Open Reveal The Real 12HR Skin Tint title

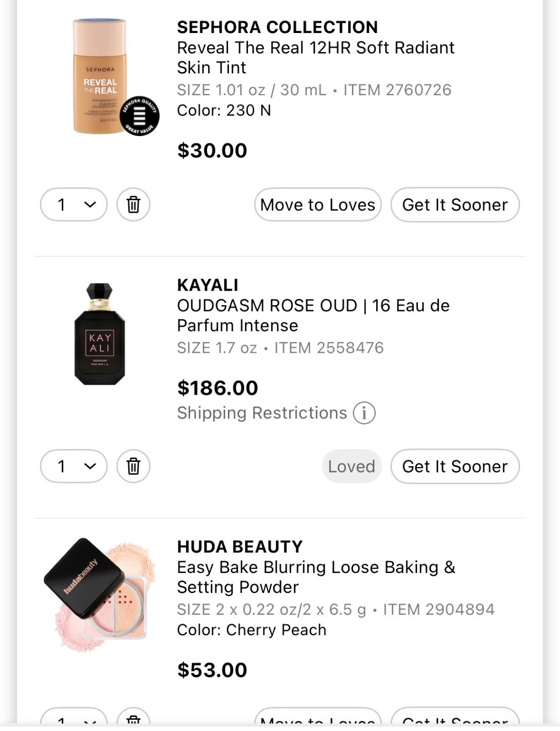click(x=315, y=57)
